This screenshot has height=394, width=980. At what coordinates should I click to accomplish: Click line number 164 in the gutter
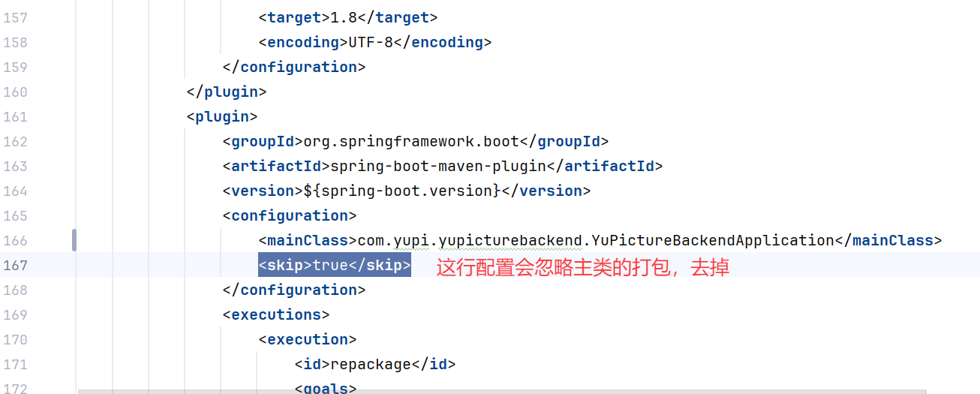pyautogui.click(x=15, y=191)
